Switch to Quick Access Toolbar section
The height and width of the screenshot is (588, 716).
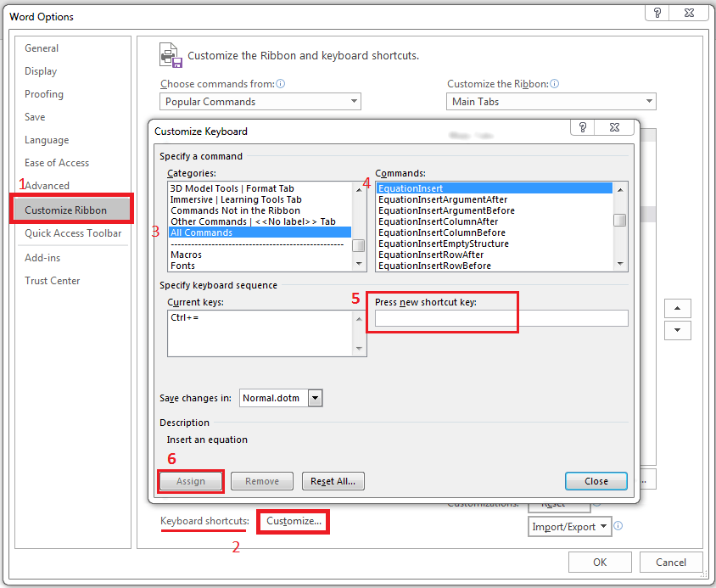pyautogui.click(x=73, y=233)
